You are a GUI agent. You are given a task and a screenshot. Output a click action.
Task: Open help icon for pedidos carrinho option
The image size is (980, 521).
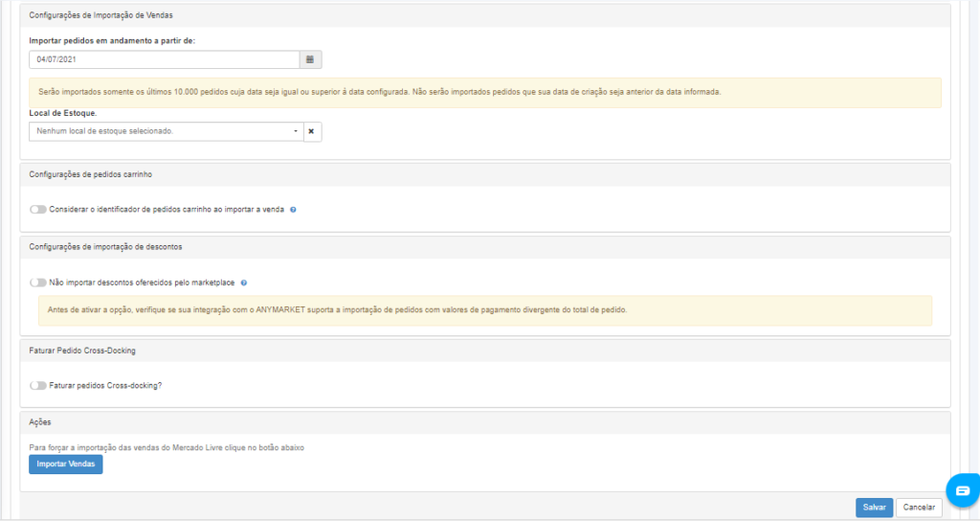(x=293, y=210)
